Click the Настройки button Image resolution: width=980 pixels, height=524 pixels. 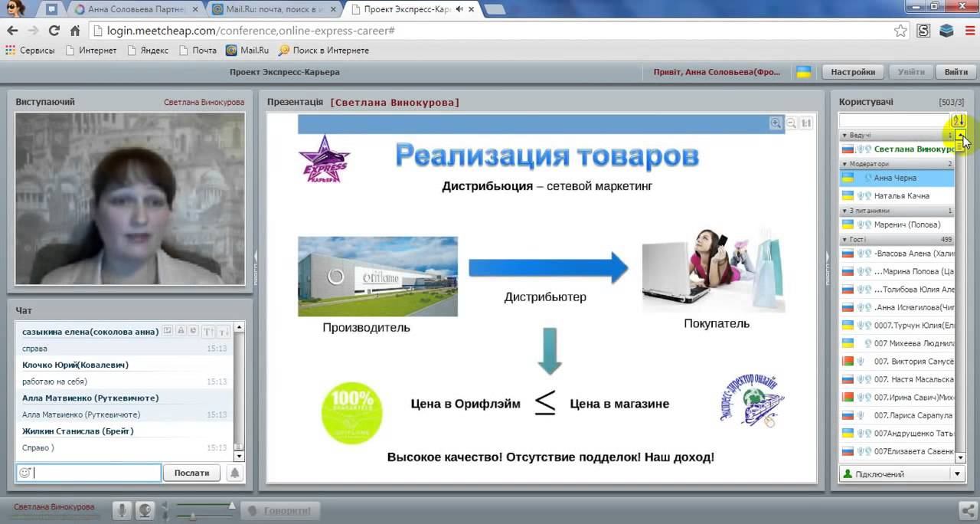point(853,72)
